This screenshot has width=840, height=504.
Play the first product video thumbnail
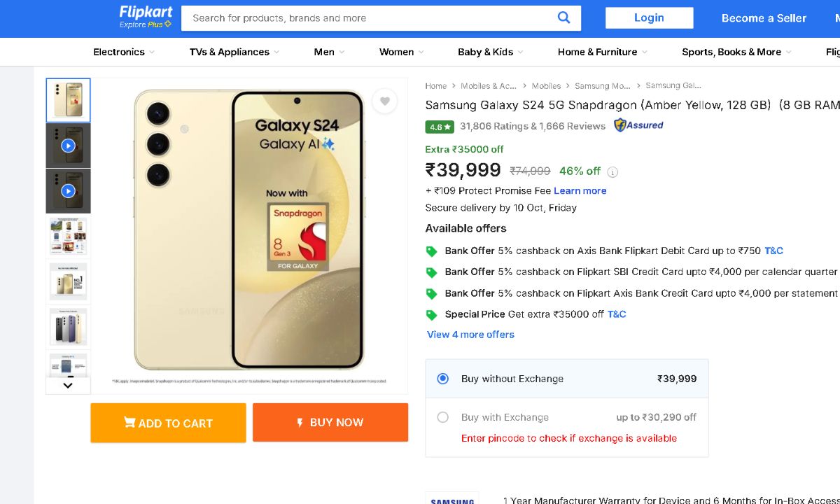68,146
